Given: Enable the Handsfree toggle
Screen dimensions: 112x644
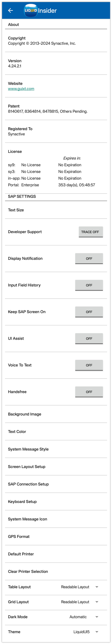Looking at the screenshot, I should [x=89, y=392].
